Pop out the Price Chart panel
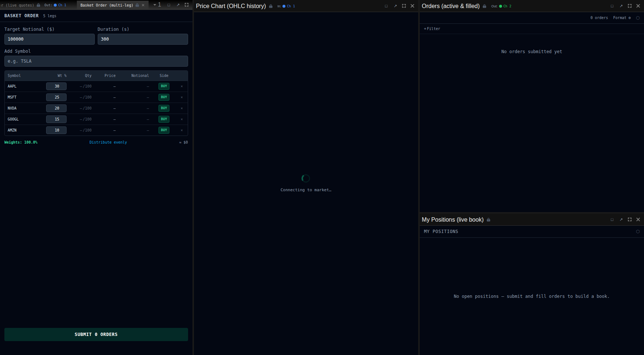Image resolution: width=644 pixels, height=355 pixels. [395, 6]
